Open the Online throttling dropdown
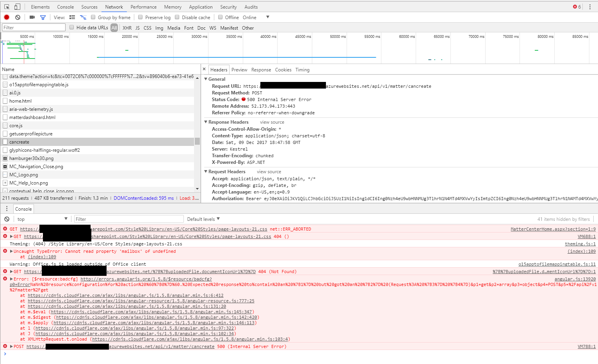The image size is (598, 364). pos(256,17)
